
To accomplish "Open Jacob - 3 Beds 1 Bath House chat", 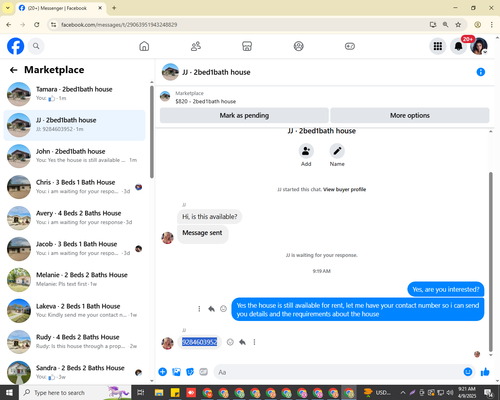I will click(x=74, y=249).
